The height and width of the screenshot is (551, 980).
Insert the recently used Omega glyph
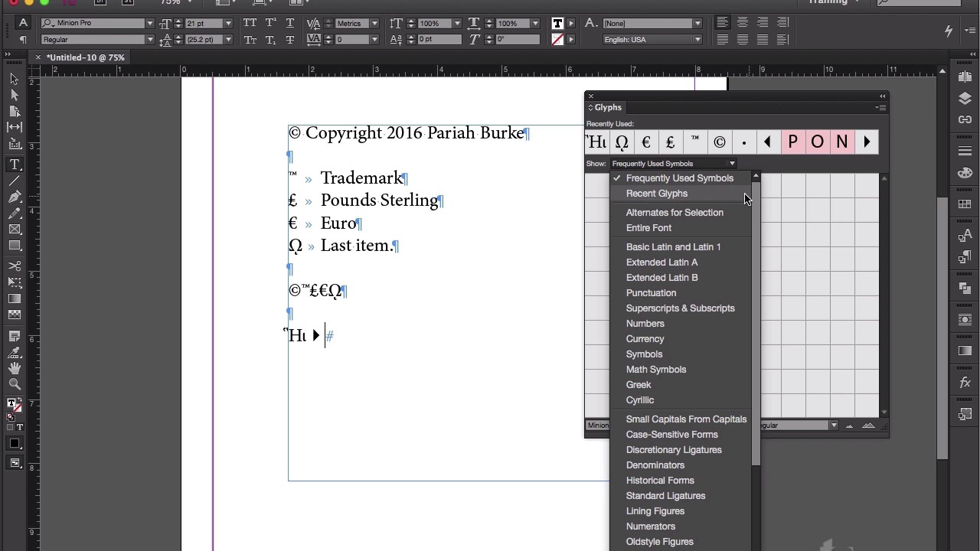pos(622,142)
